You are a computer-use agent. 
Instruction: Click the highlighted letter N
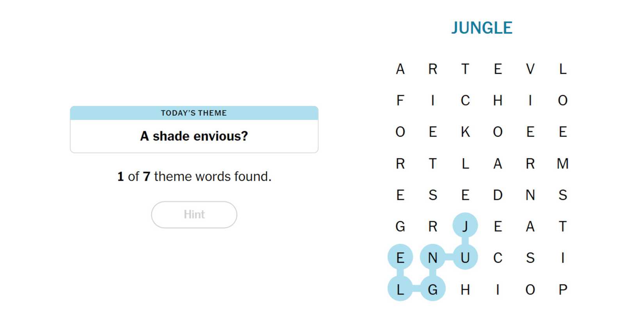[x=432, y=258]
